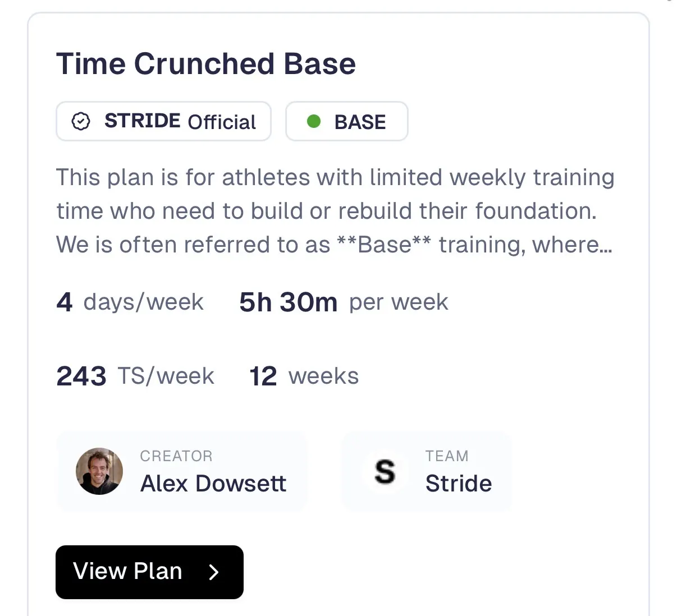677x616 pixels.
Task: Select the STRIDE Official tag
Action: tap(164, 121)
